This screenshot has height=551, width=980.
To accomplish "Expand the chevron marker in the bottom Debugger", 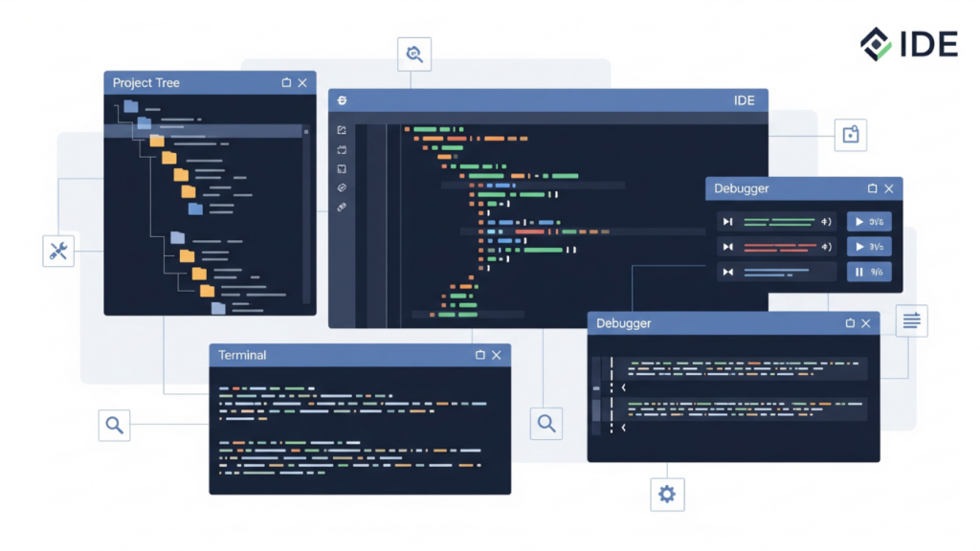I will pyautogui.click(x=623, y=387).
